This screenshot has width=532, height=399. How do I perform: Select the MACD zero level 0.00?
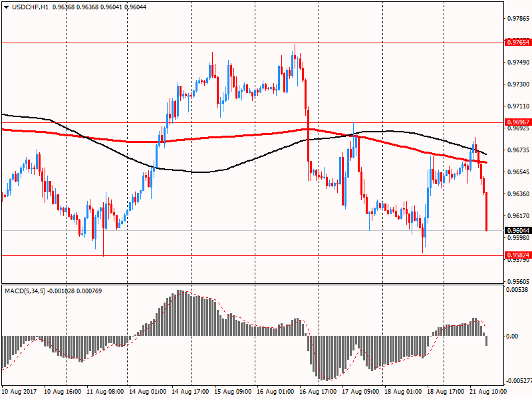pos(512,336)
